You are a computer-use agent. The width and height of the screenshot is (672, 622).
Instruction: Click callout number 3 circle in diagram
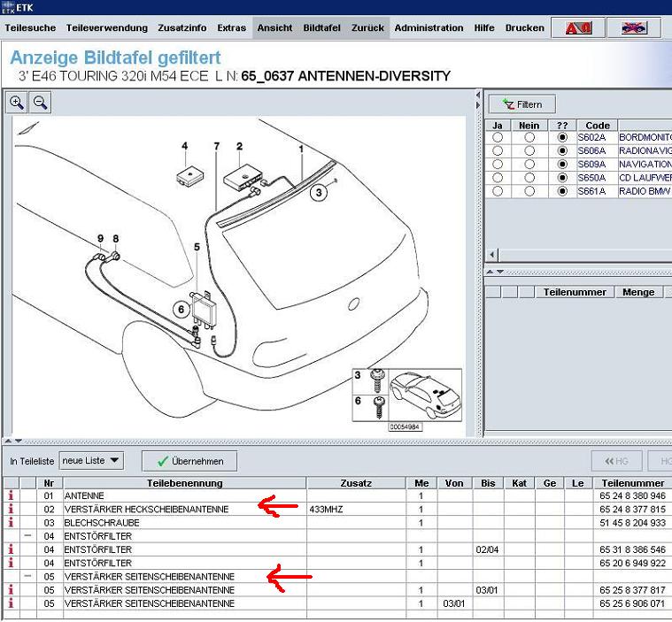tap(319, 192)
